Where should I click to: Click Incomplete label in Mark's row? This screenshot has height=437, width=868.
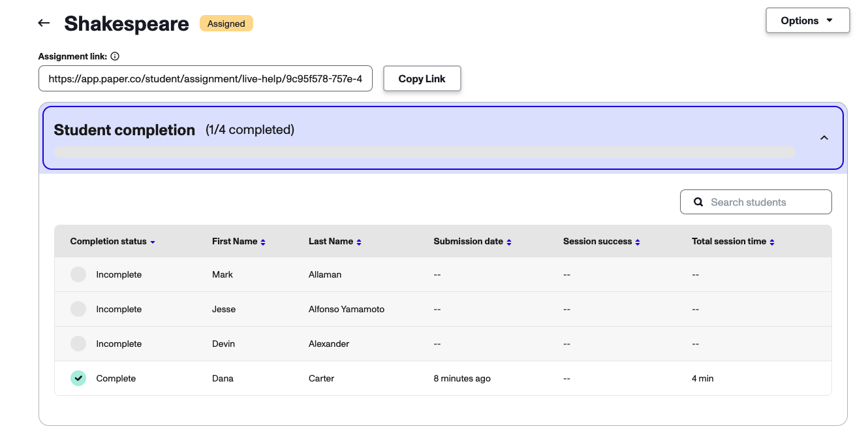coord(119,274)
